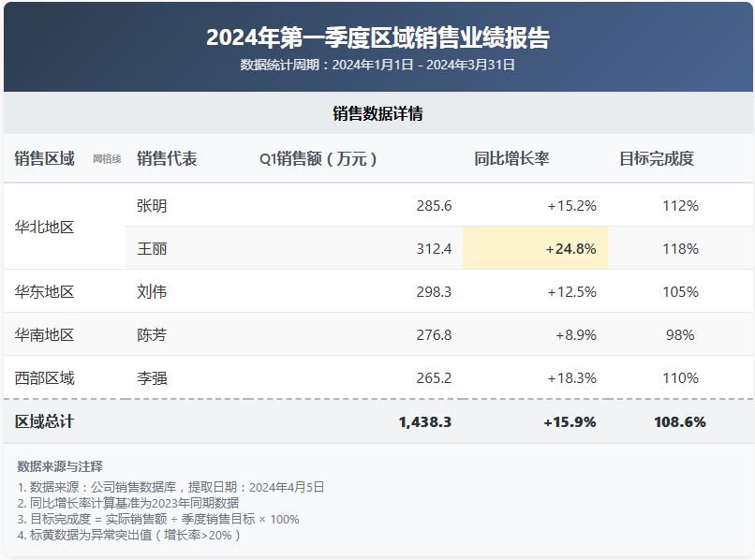The image size is (755, 560).
Task: Click the 销售代表 column header
Action: pos(167,159)
